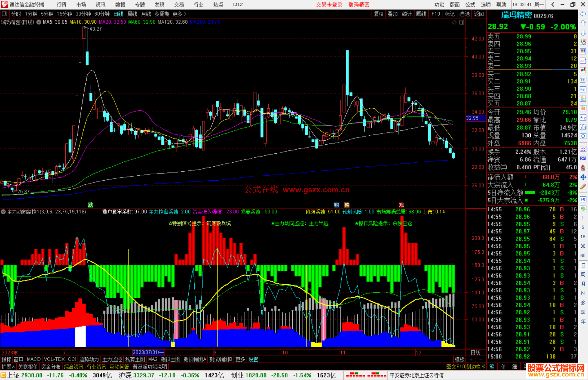Toggle the 瑞玛精密 main chart indicator circle

pos(39,22)
